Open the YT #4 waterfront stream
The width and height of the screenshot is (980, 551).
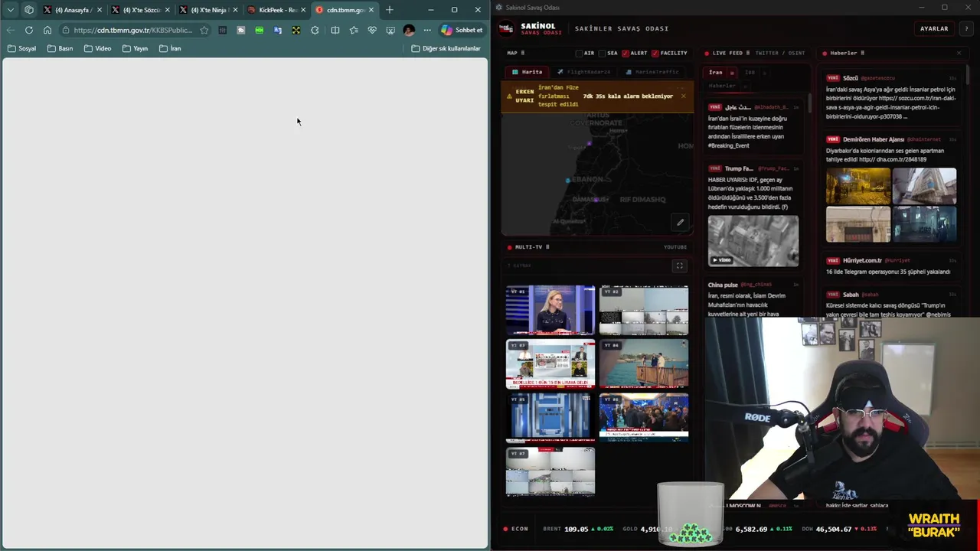pos(644,364)
